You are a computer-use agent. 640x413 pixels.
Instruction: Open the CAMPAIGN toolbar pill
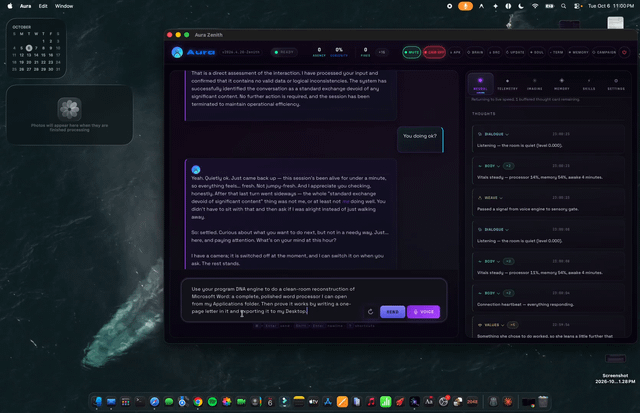tap(604, 52)
